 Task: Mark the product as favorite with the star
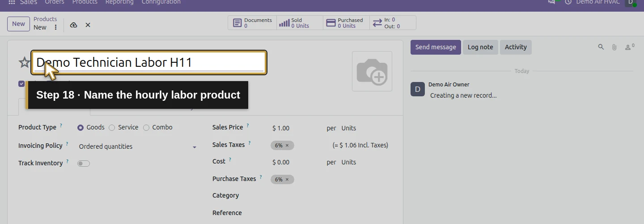click(x=24, y=62)
